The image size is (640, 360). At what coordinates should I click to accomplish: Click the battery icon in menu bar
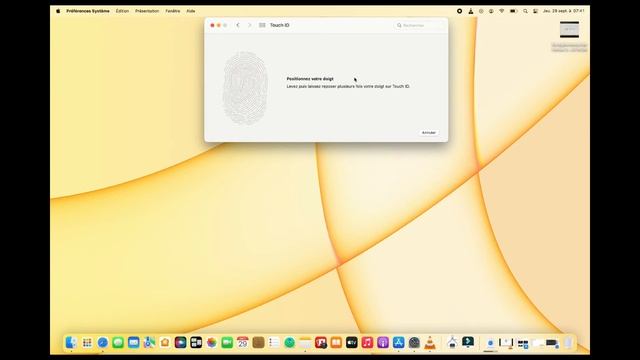pos(513,11)
